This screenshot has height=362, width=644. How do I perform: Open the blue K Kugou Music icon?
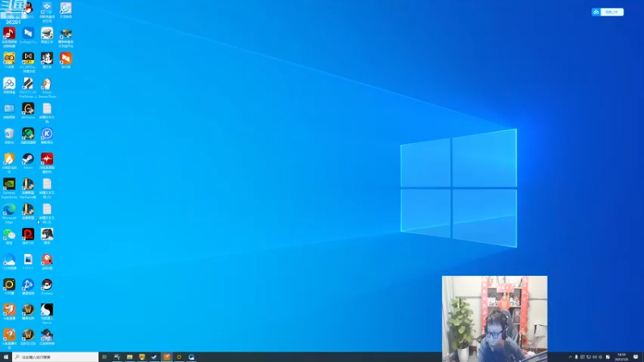pos(47,134)
